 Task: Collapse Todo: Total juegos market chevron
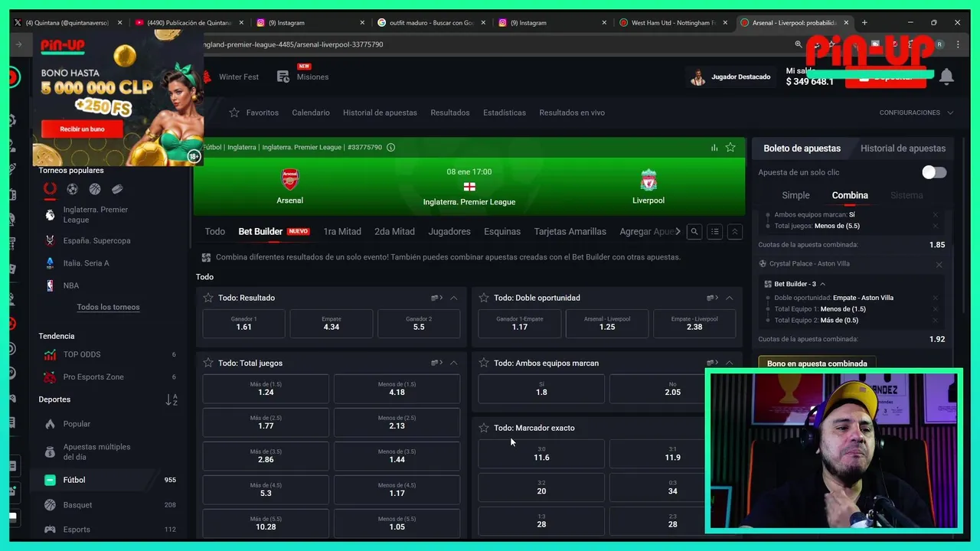click(454, 363)
